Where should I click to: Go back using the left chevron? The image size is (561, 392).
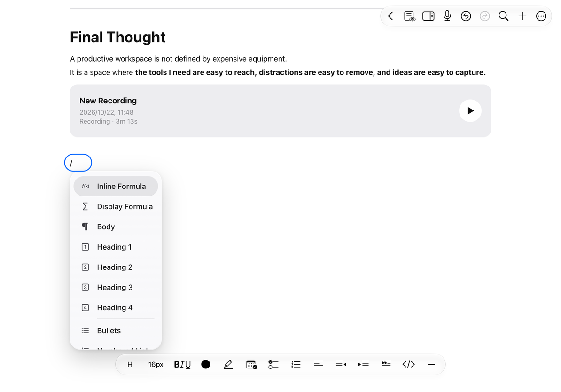(390, 16)
